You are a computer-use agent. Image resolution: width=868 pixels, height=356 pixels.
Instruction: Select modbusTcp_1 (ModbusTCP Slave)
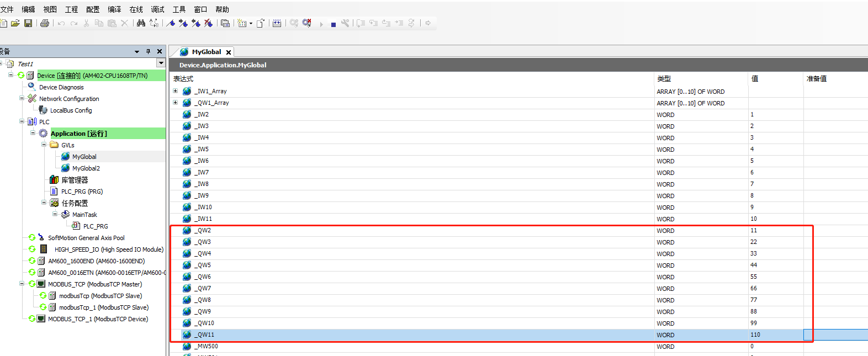click(104, 307)
